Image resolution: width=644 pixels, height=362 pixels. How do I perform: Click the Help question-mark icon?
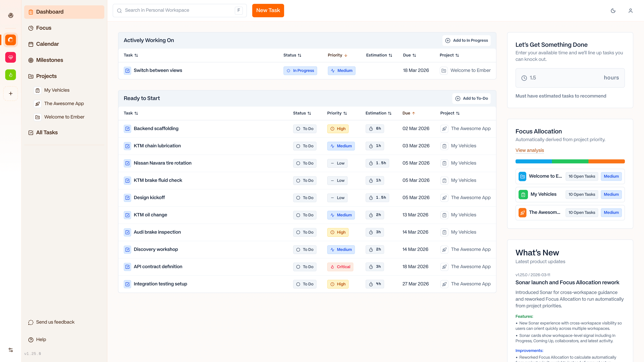[31, 340]
